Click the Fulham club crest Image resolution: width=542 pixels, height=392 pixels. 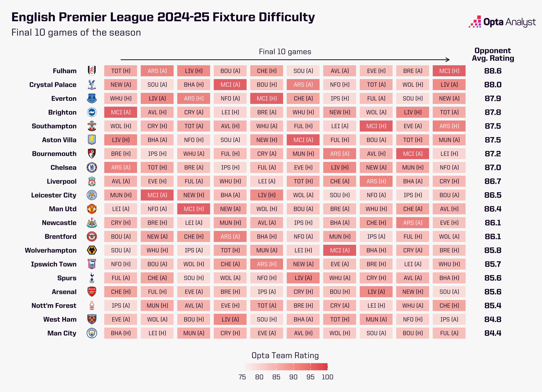(x=92, y=71)
